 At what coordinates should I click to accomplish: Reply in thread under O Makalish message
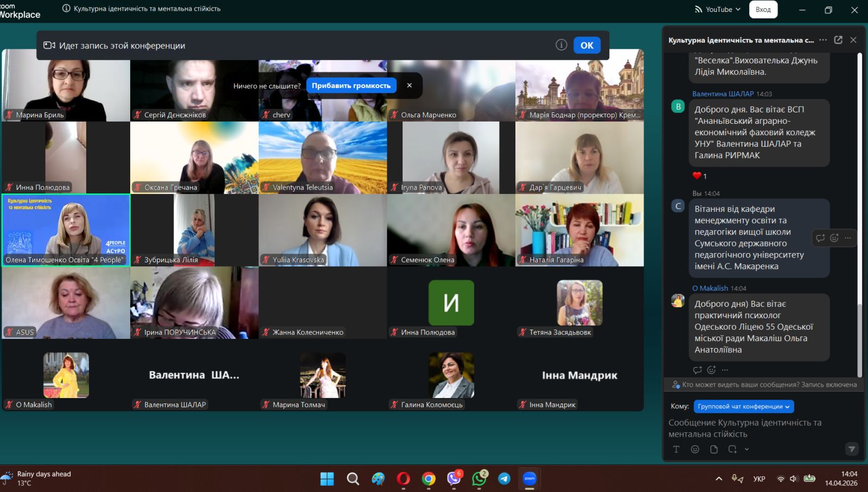(698, 370)
